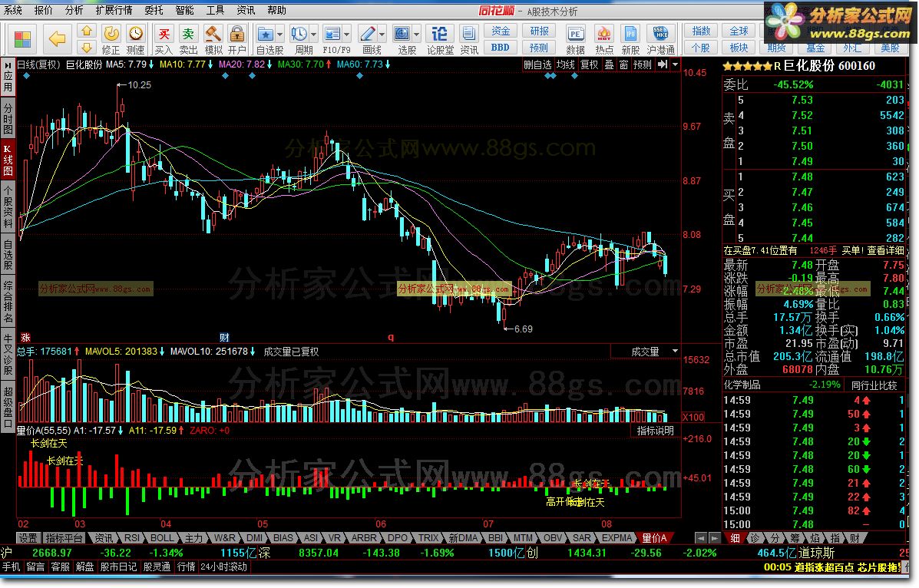
Task: Click the BBD button
Action: click(501, 48)
